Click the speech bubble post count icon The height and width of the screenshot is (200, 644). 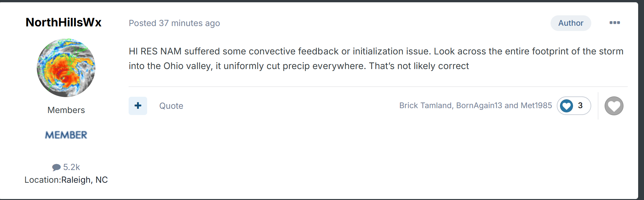56,167
